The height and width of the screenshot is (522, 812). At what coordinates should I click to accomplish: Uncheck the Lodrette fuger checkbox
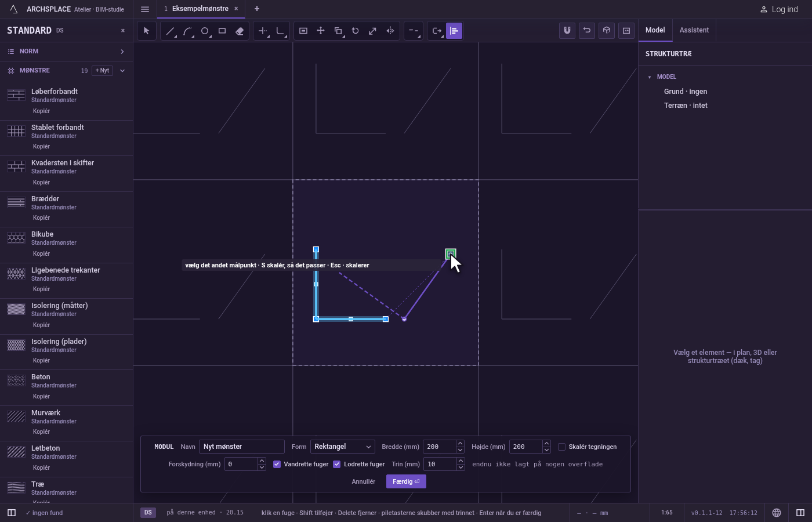point(336,464)
